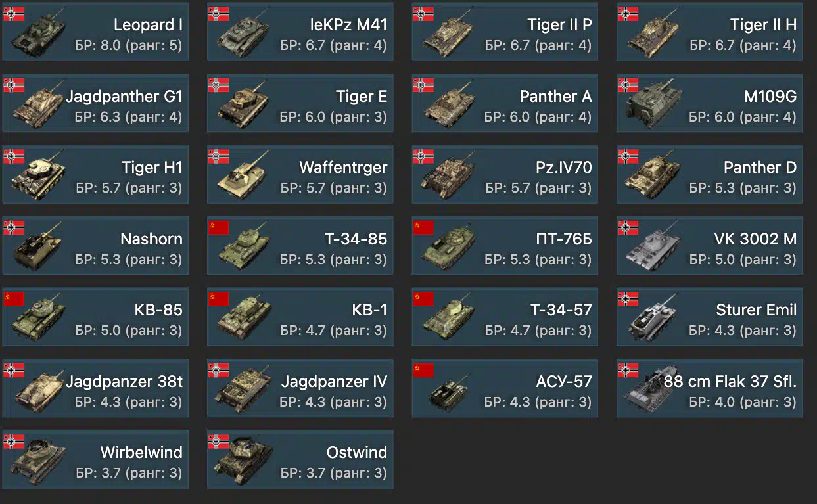Image resolution: width=817 pixels, height=504 pixels.
Task: Select the Tiger II P tank image
Action: (448, 34)
